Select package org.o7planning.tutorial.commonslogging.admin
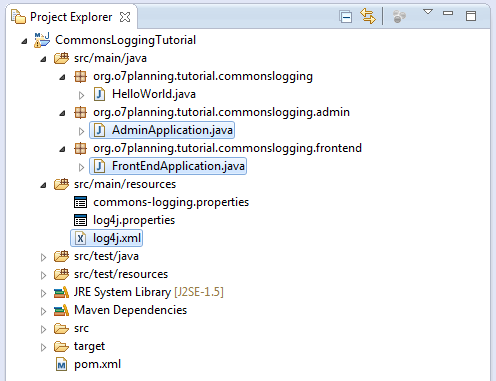This screenshot has height=381, width=496. pos(221,112)
